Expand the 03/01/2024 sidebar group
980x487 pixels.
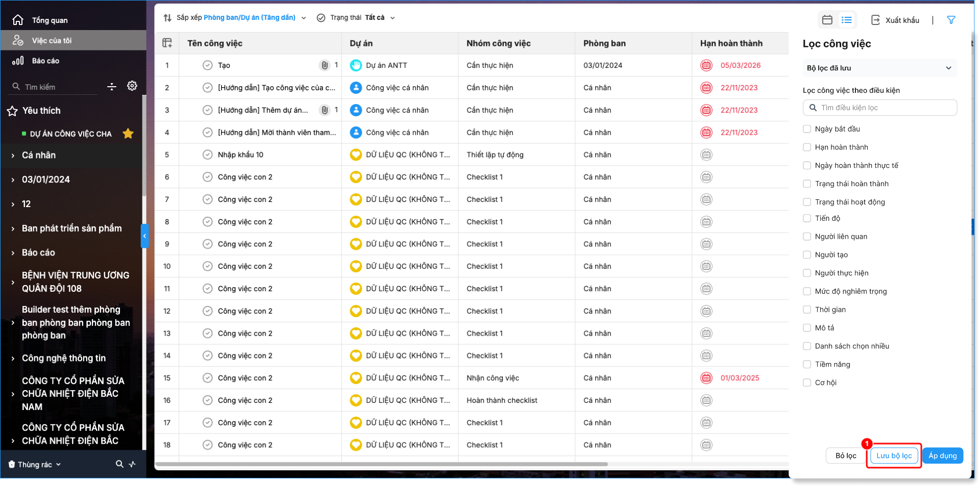coord(13,180)
